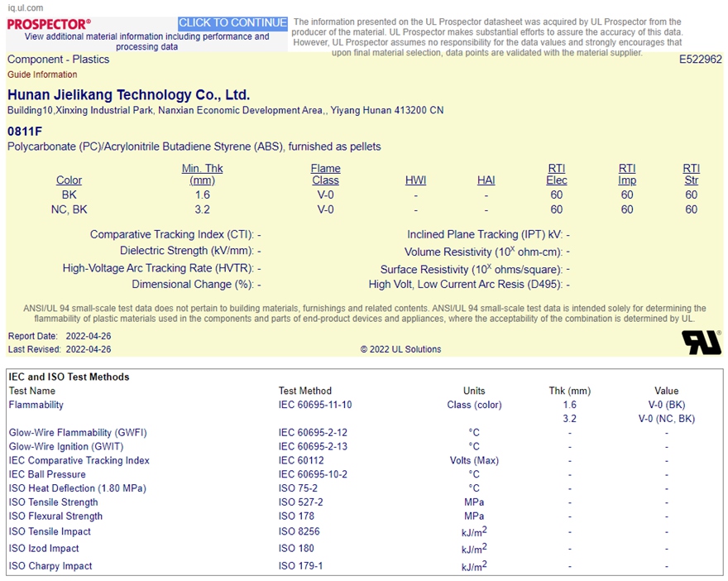Image resolution: width=728 pixels, height=581 pixels.
Task: Click the material grade 0811F
Action: pyautogui.click(x=25, y=132)
